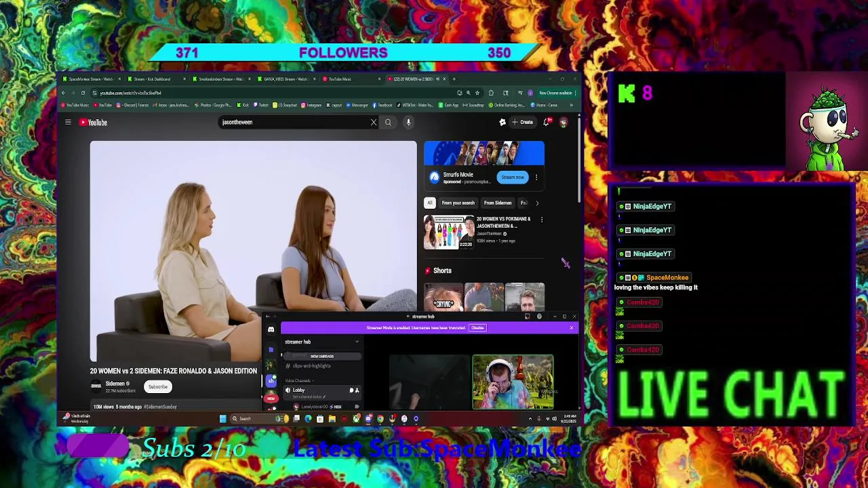Open options for 20 Women vs Pokimane video
The image size is (868, 488).
point(542,220)
